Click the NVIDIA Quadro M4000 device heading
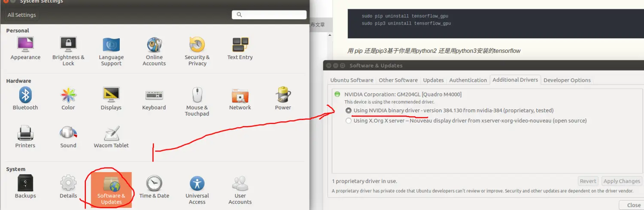Screen dimensions: 644x210 (403, 94)
